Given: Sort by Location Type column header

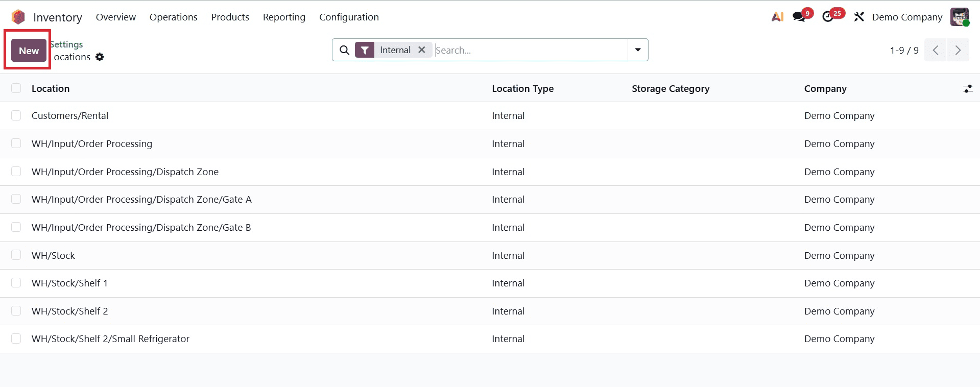Looking at the screenshot, I should [x=522, y=88].
